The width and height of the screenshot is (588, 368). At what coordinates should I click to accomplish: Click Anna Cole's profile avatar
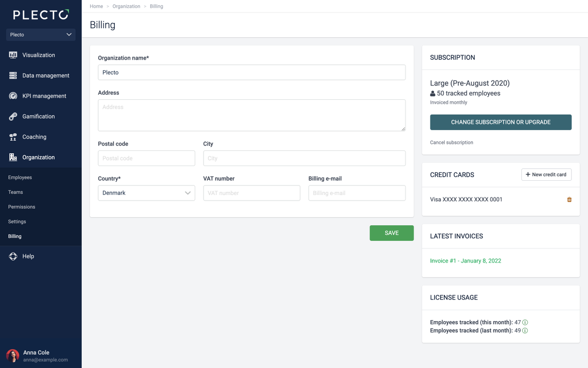pos(13,356)
